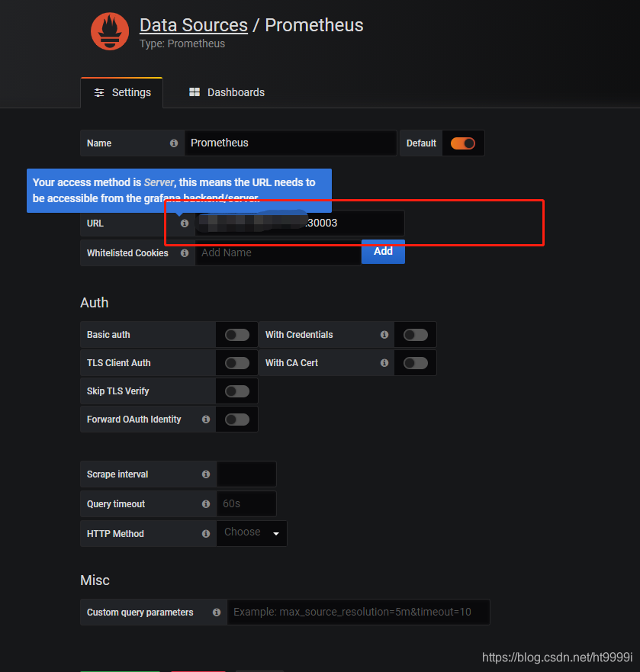Open the Data Sources breadcrumb link
This screenshot has width=640, height=672.
[x=193, y=25]
